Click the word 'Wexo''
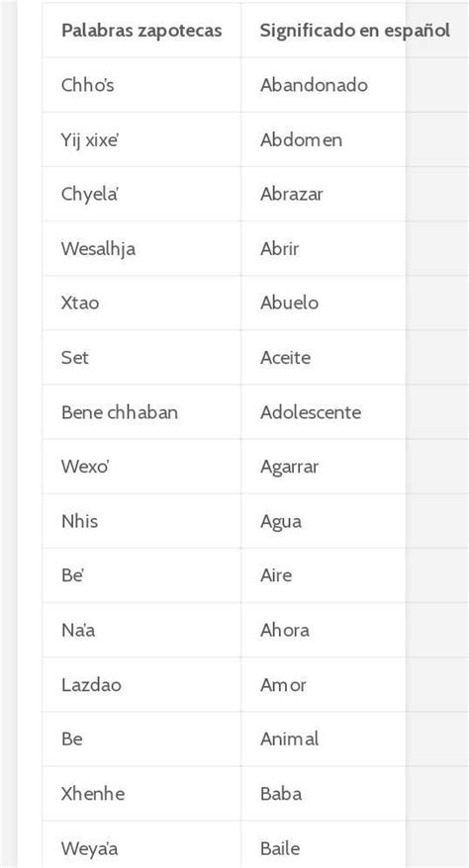The height and width of the screenshot is (868, 469). point(86,467)
